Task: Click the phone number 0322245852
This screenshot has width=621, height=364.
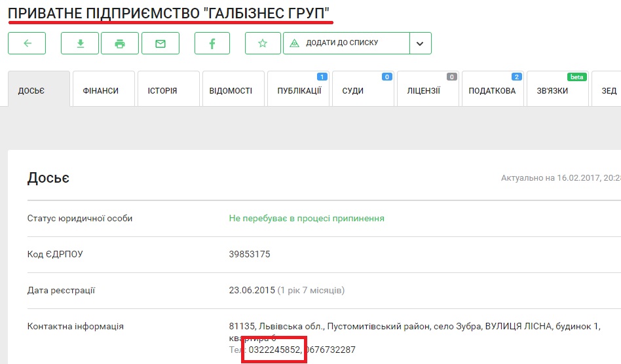Action: tap(275, 350)
